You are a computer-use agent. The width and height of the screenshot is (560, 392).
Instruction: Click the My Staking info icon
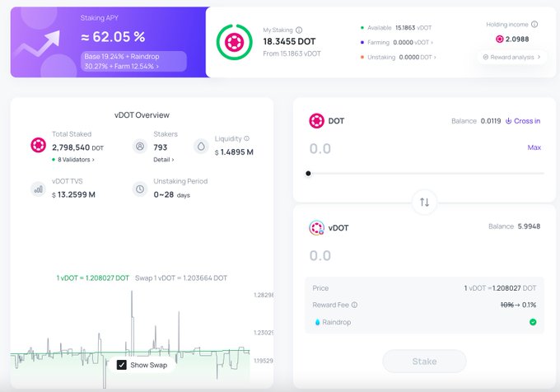pos(299,30)
